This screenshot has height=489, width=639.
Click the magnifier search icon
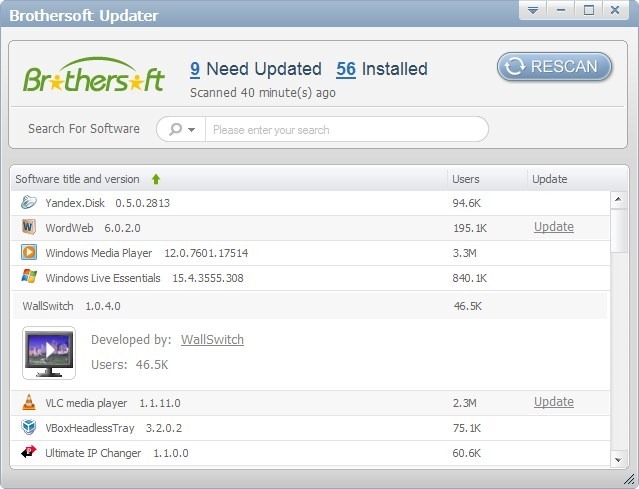coord(176,130)
